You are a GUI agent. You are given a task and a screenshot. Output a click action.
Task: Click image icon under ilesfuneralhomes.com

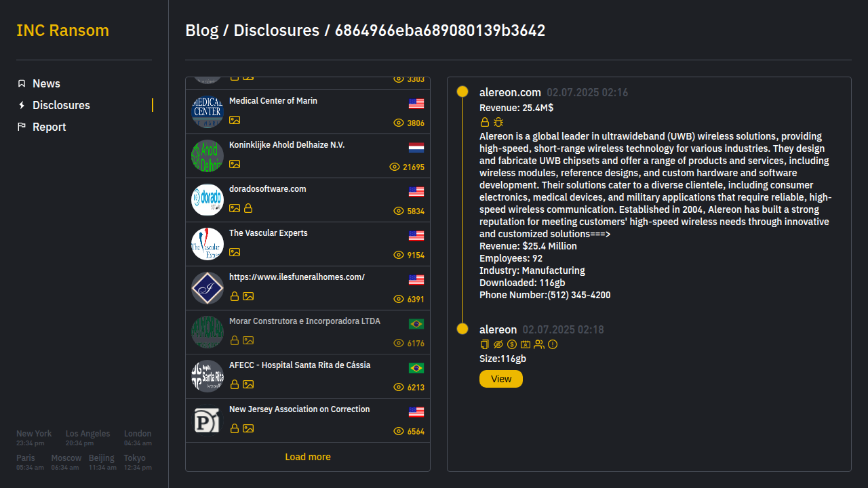pyautogui.click(x=248, y=296)
